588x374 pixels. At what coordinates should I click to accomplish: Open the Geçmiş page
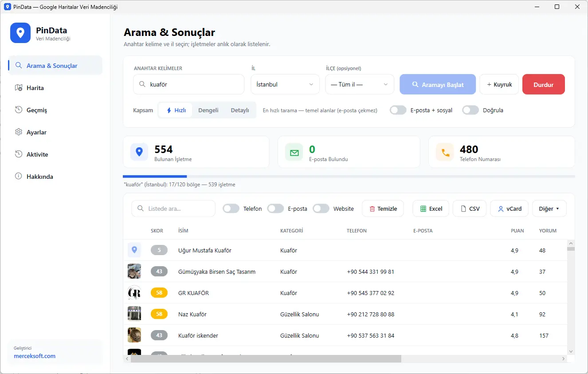pyautogui.click(x=55, y=110)
